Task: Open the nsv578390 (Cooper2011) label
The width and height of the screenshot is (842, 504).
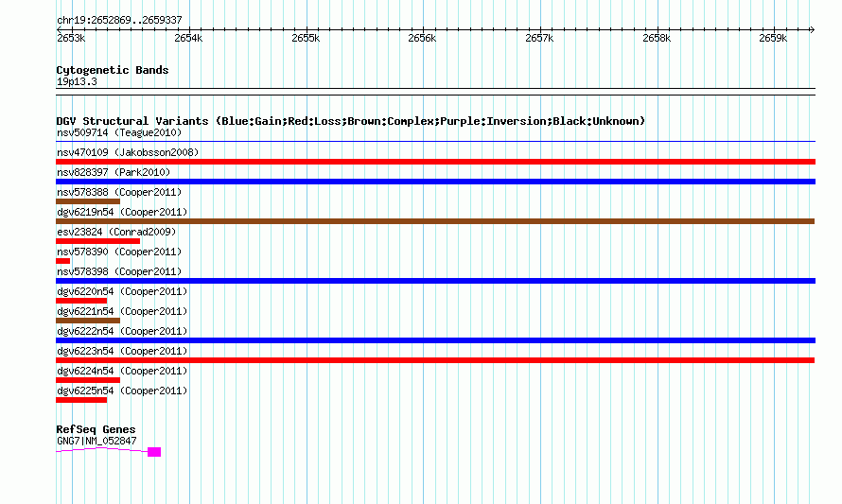Action: pos(119,252)
